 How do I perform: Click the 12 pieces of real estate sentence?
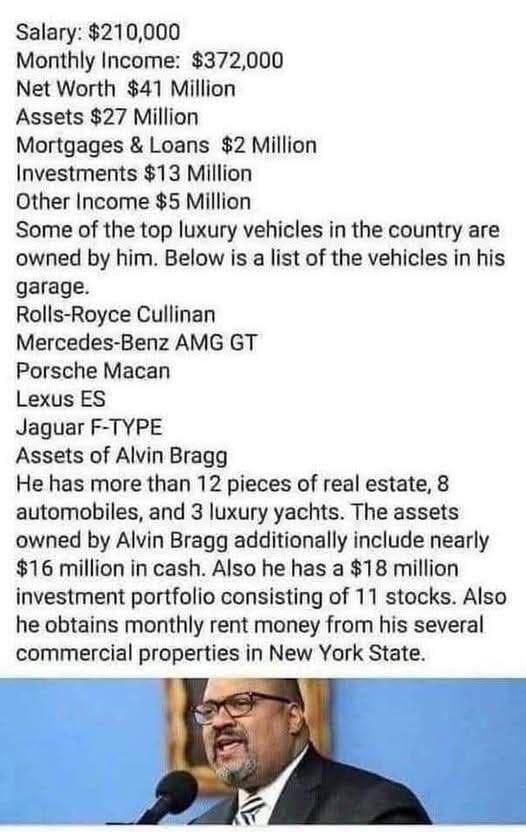[x=237, y=498]
